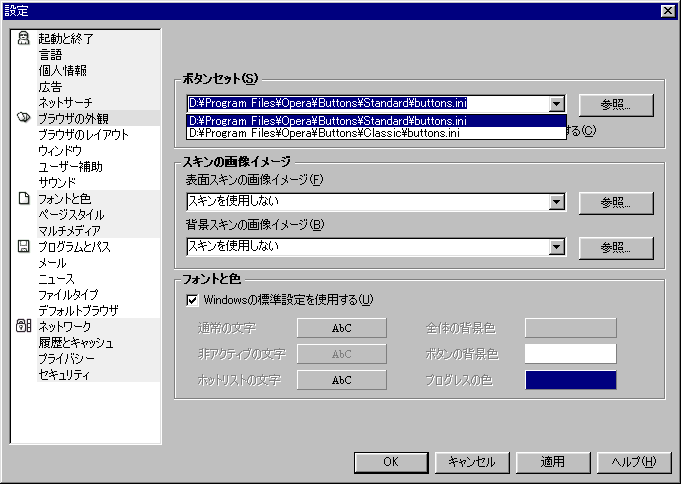Open ファイルタイプ settings
The height and width of the screenshot is (484, 681).
68,294
